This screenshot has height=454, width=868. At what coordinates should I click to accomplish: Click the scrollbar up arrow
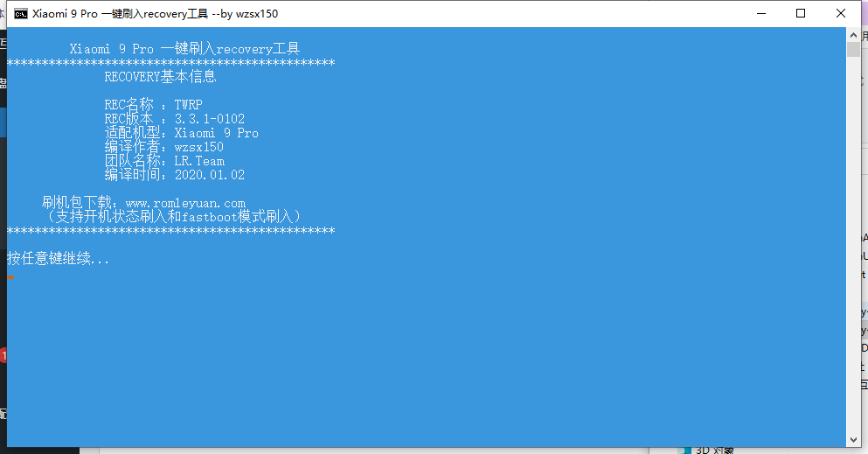[x=853, y=36]
